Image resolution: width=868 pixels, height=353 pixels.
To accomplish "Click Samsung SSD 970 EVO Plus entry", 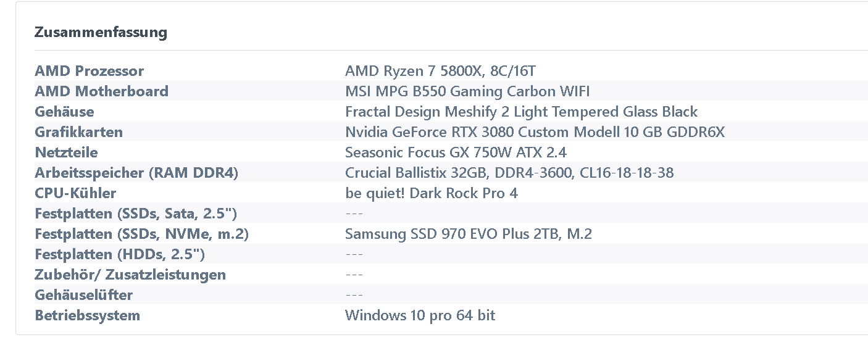I will (x=469, y=234).
